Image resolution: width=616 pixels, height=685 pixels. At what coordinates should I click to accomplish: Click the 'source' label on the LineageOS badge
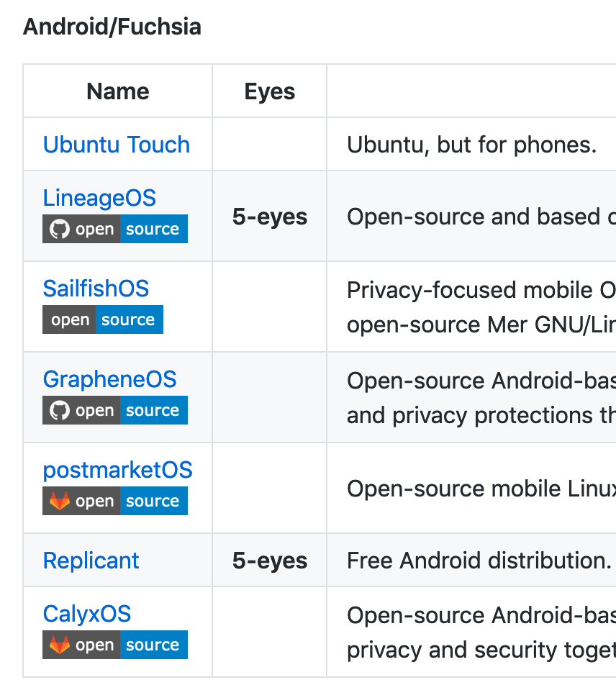point(153,229)
